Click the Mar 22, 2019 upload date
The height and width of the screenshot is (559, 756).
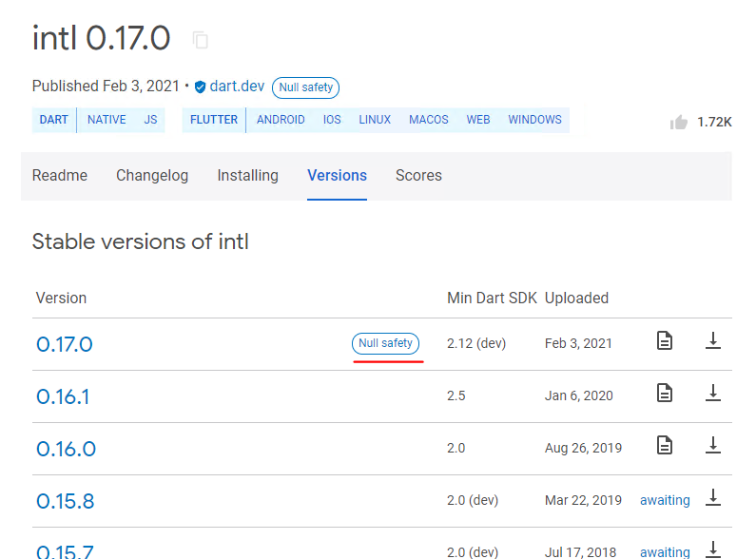[x=583, y=500]
